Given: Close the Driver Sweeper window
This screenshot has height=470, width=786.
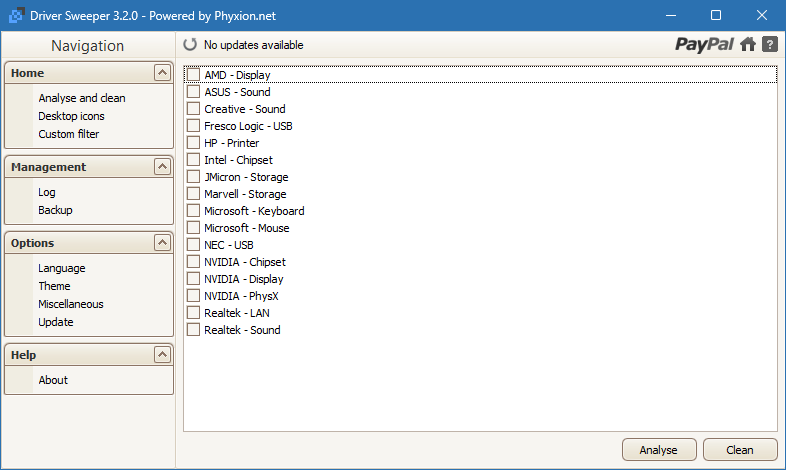Looking at the screenshot, I should coord(761,16).
